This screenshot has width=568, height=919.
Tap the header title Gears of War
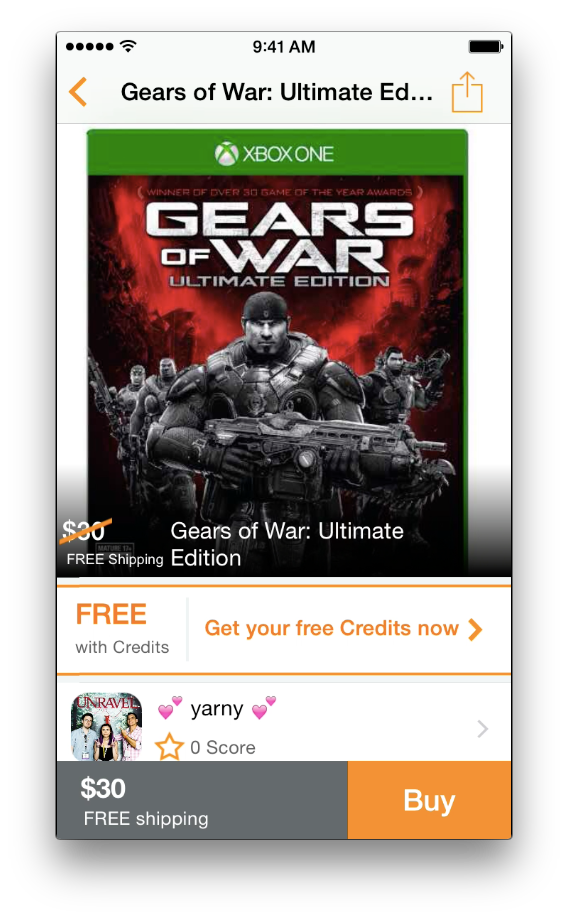click(x=277, y=92)
